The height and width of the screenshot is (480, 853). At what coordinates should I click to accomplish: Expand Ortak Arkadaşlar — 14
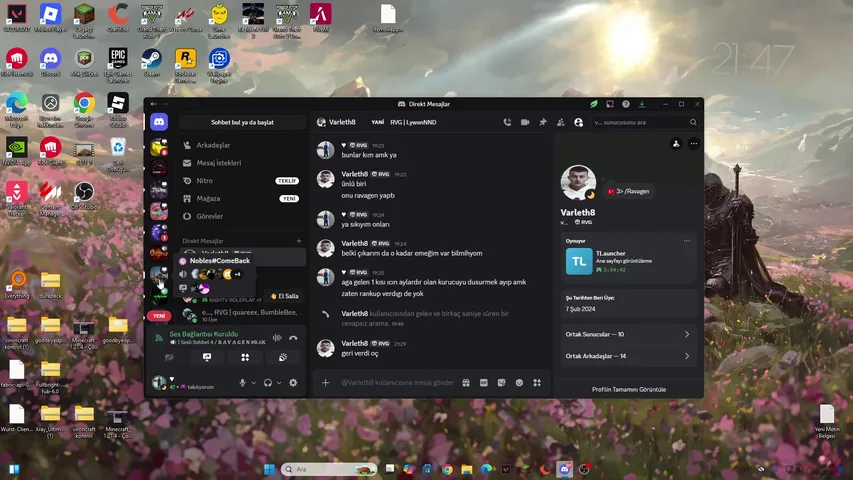tap(628, 356)
